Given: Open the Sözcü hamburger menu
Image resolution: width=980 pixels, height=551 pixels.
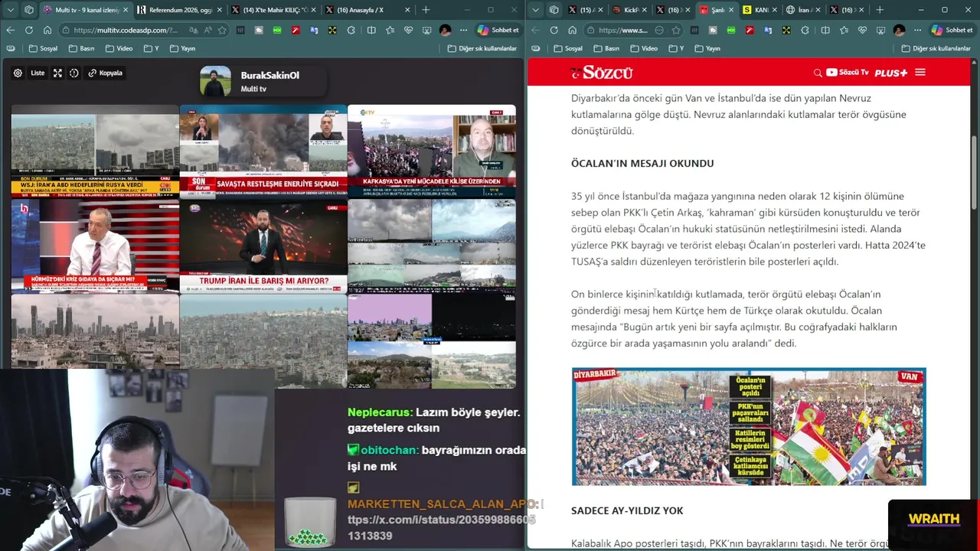Looking at the screenshot, I should (920, 73).
